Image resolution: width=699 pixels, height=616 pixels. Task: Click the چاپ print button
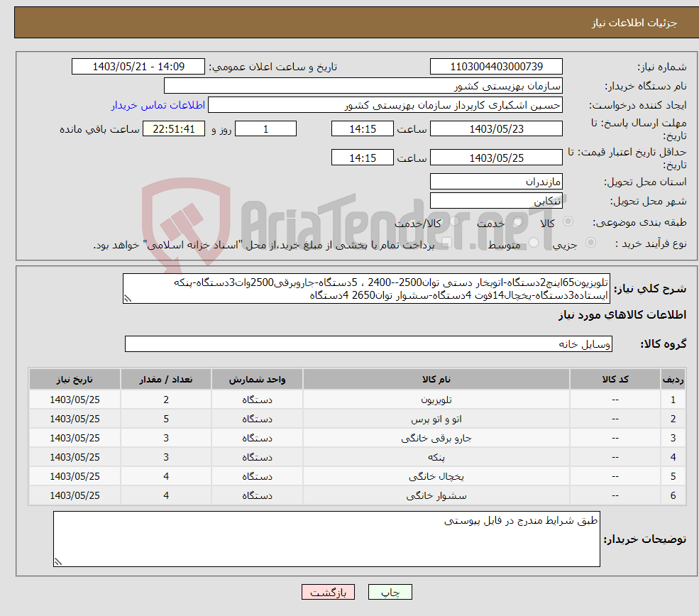click(390, 592)
